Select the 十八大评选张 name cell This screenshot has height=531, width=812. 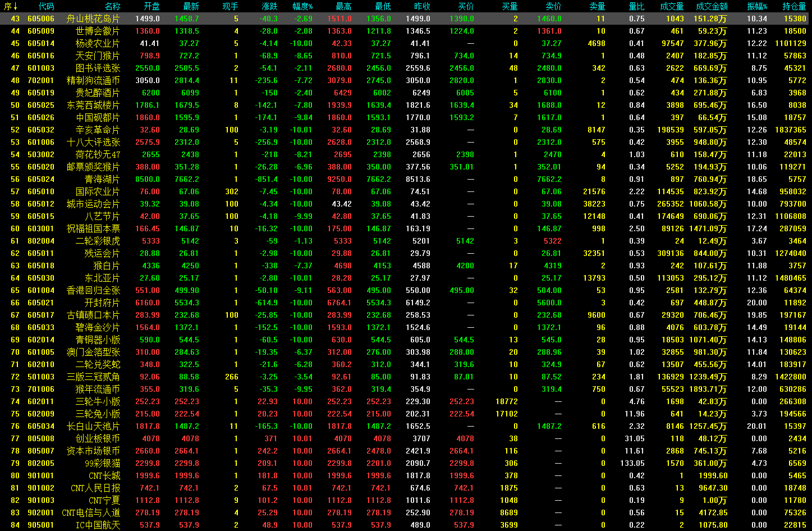tap(93, 142)
